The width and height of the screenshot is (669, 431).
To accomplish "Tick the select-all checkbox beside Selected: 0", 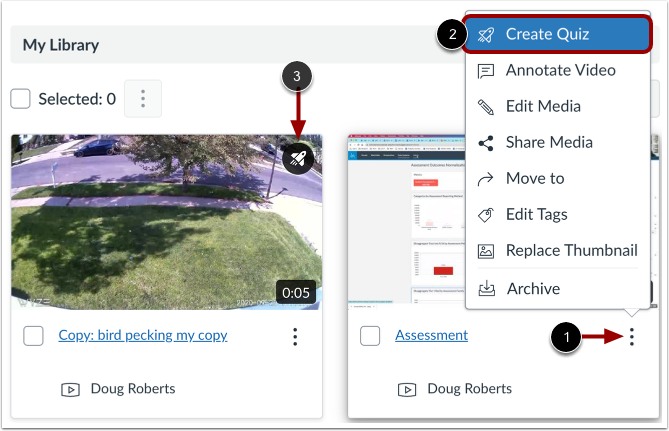I will 20,99.
